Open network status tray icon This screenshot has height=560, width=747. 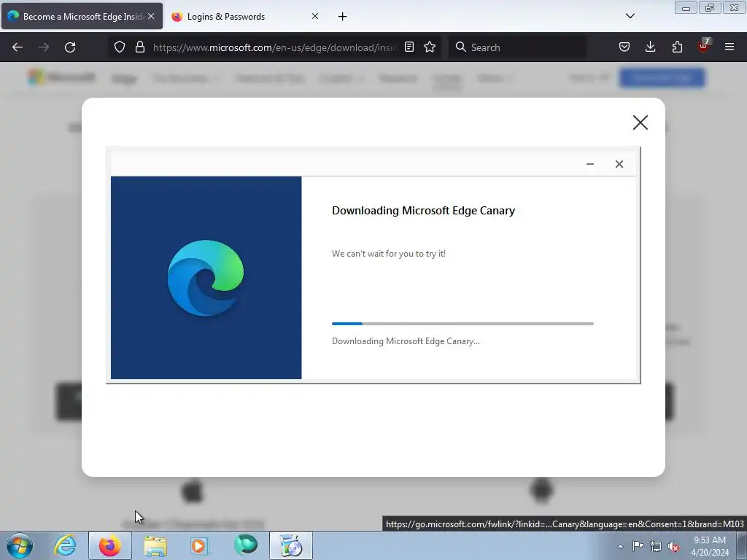pyautogui.click(x=656, y=546)
